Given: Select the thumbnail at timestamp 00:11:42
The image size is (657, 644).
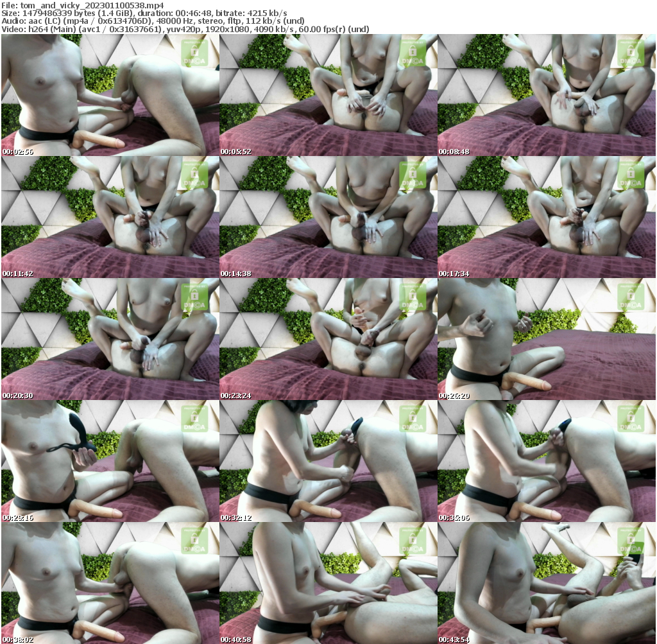Looking at the screenshot, I should pyautogui.click(x=110, y=217).
